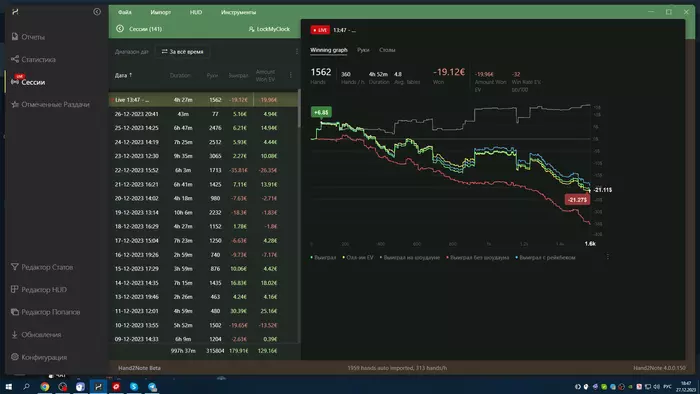Select the 22-12-2023 15:52 session row

point(203,170)
